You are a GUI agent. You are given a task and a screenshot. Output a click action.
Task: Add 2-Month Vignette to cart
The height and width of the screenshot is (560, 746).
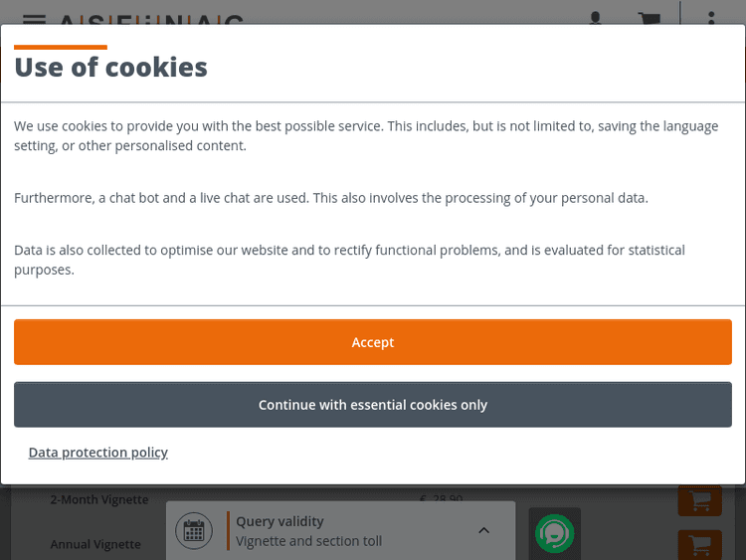click(x=699, y=499)
